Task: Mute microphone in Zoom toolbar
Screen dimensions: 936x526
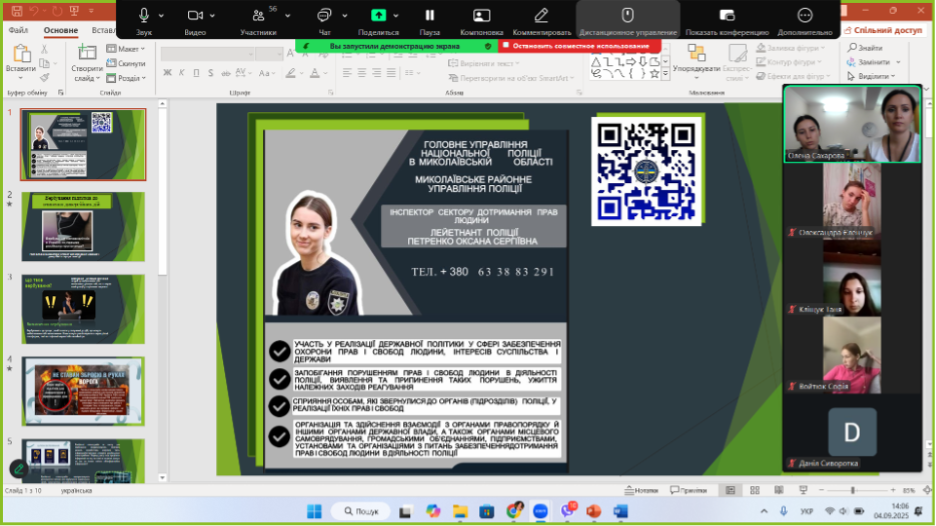Action: point(144,16)
